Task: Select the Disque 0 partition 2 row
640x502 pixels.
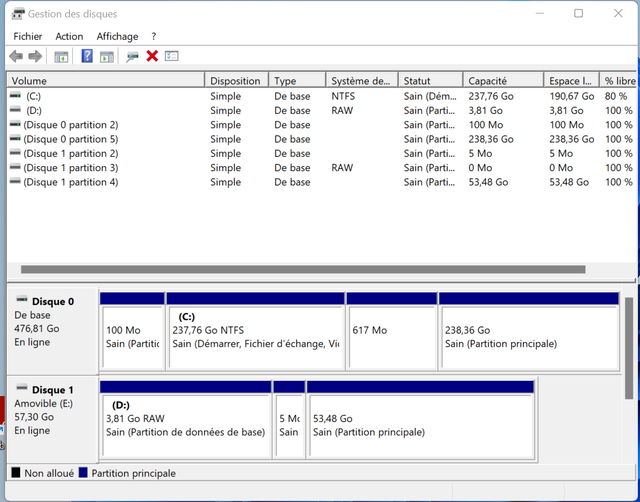Action: point(322,125)
